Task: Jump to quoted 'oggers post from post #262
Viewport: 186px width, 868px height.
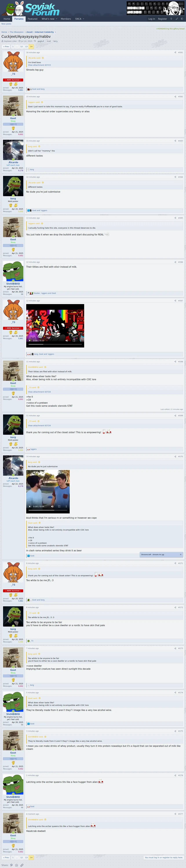Action: [x=42, y=102]
